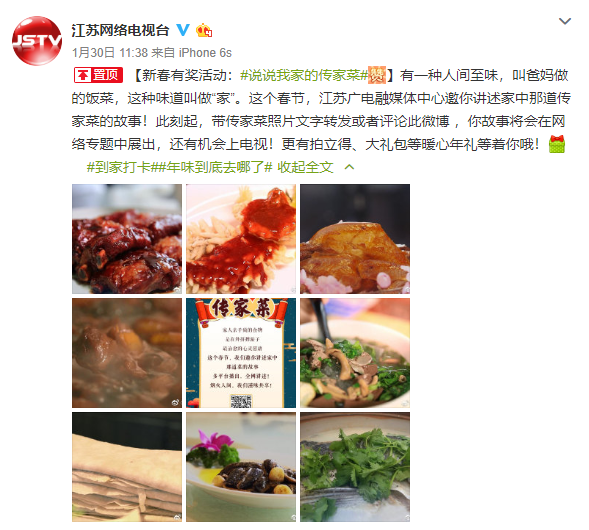Open the 江苏网络电视台 username link
589x530 pixels.
coord(121,30)
